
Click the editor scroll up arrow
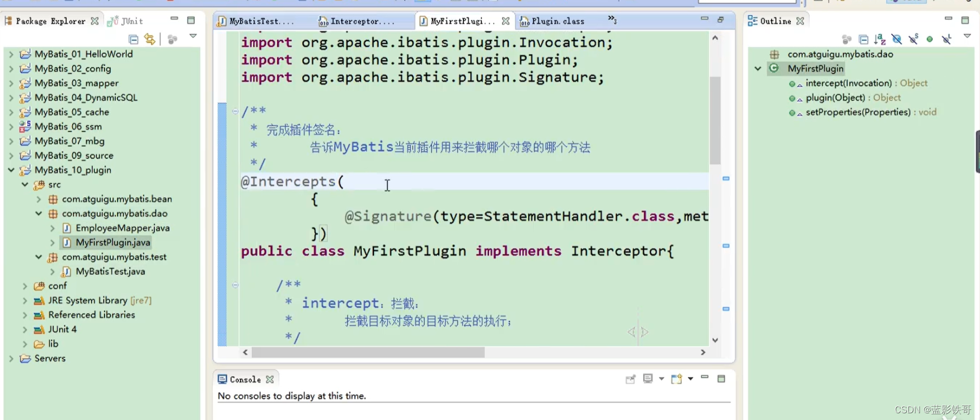(x=715, y=38)
